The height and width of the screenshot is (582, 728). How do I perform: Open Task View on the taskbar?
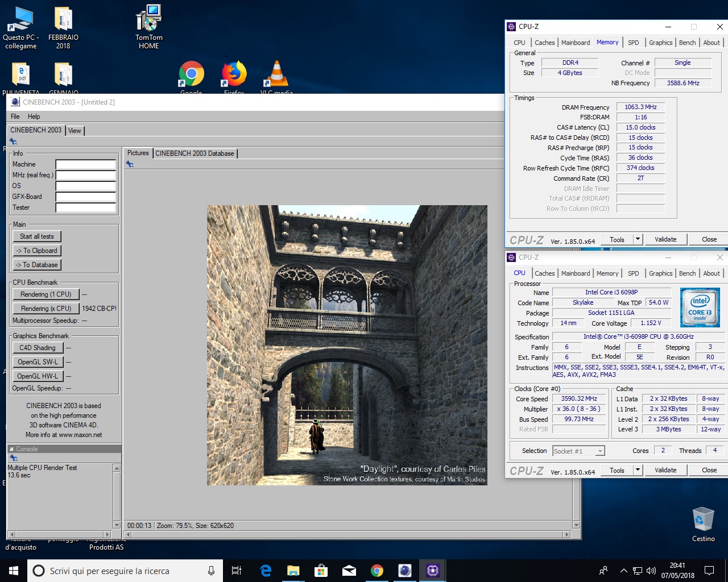pos(237,571)
